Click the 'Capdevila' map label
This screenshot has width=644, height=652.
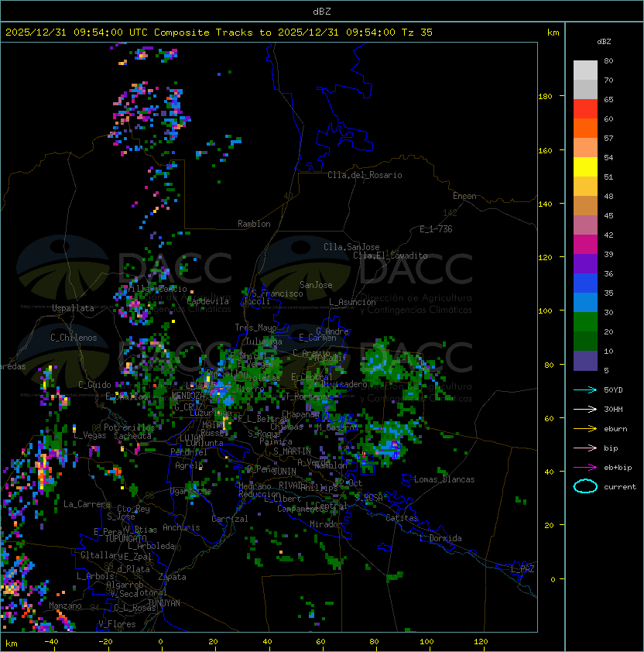pos(208,301)
